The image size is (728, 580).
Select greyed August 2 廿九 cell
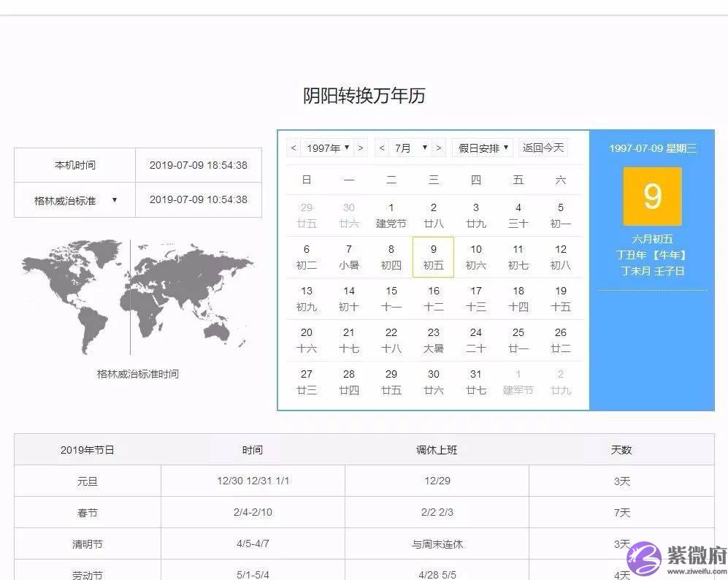coord(560,382)
